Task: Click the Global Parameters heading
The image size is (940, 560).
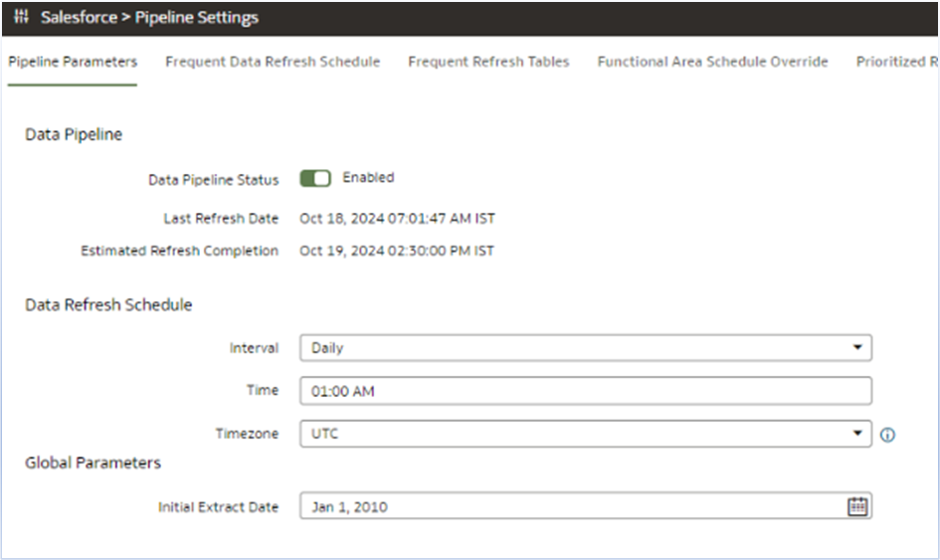Action: pos(93,463)
